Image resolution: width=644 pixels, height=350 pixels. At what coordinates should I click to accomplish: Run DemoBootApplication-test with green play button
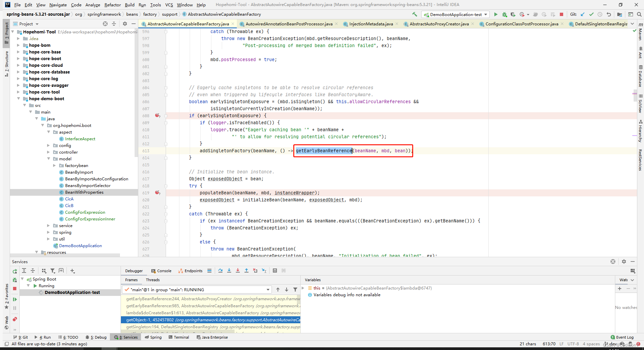point(496,14)
